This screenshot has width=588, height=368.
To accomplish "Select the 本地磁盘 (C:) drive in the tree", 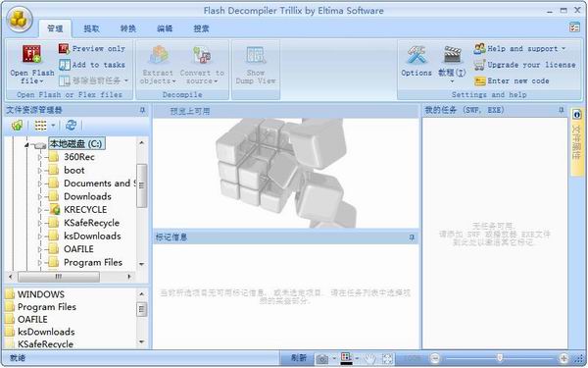I will (x=76, y=143).
